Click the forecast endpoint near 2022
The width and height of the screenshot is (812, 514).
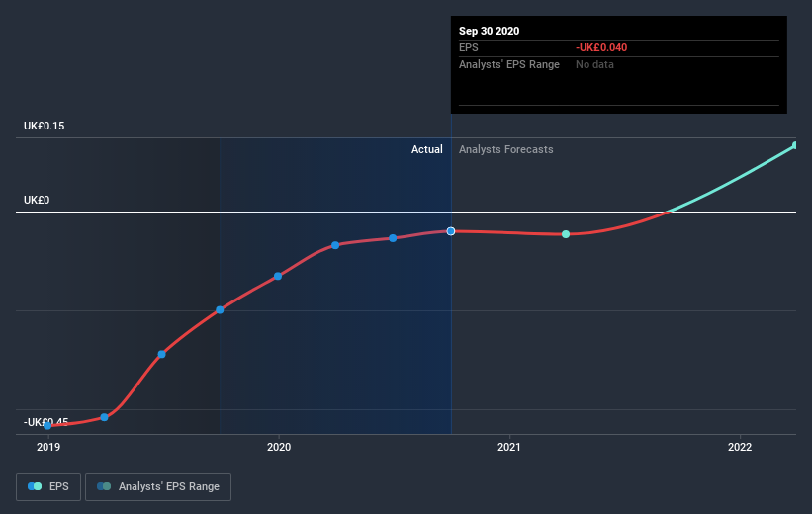click(x=795, y=146)
